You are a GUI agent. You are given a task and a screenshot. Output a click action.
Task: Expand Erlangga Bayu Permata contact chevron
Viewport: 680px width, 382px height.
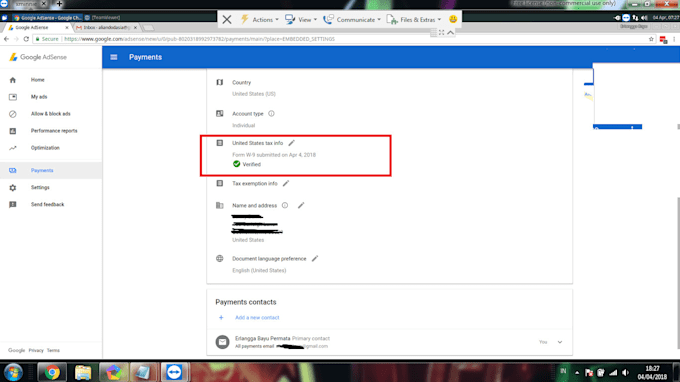coord(560,342)
